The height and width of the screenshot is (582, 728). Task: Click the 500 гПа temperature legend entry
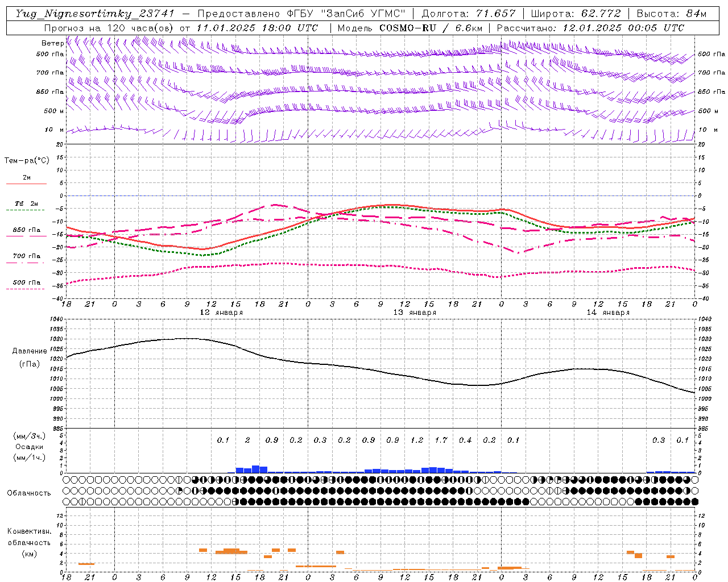click(x=27, y=282)
